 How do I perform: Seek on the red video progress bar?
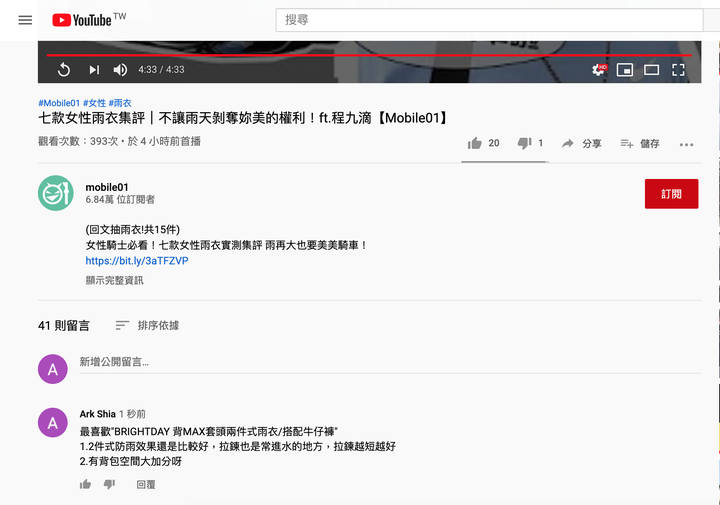pyautogui.click(x=369, y=55)
